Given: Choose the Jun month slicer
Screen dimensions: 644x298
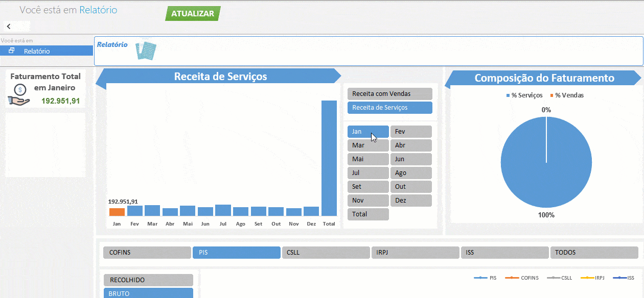Looking at the screenshot, I should (x=411, y=159).
